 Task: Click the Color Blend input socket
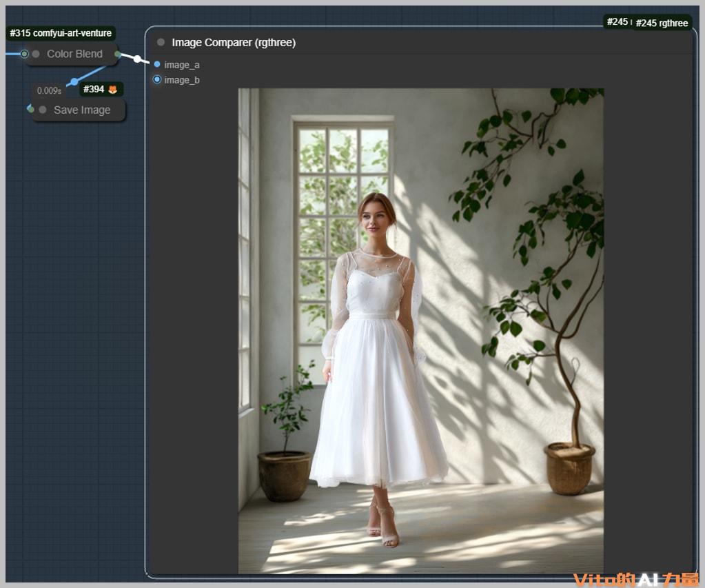[24, 54]
